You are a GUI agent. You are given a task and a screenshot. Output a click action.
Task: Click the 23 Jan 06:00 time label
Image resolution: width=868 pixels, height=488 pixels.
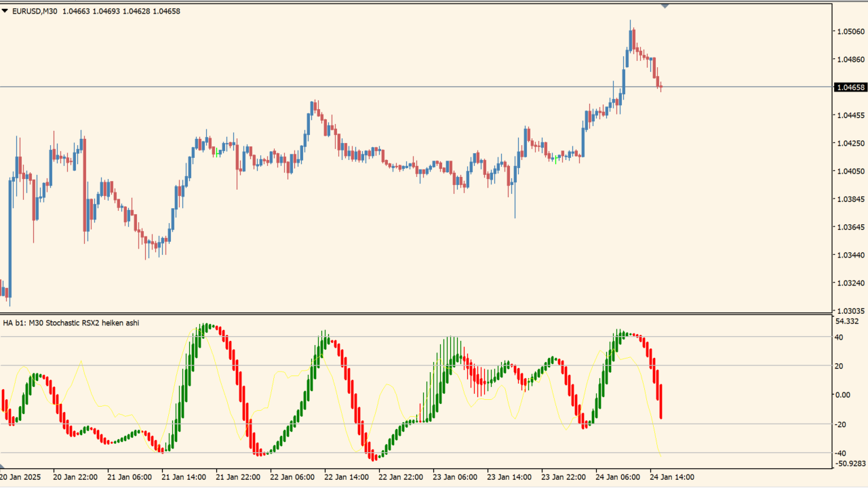(455, 477)
